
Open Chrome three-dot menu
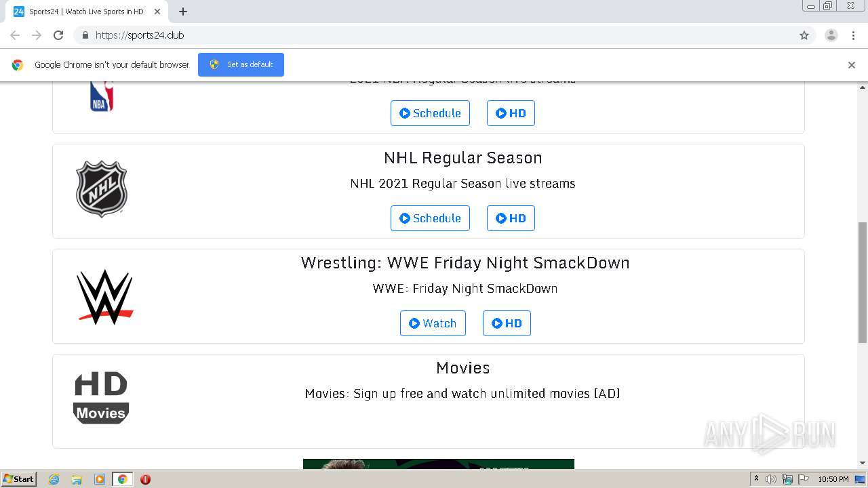point(853,35)
